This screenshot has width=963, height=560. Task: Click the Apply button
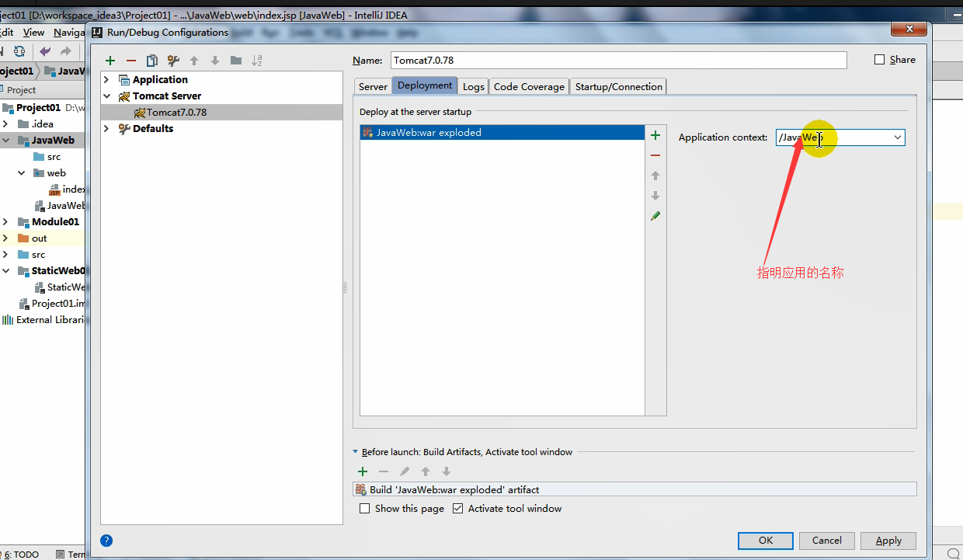click(888, 541)
